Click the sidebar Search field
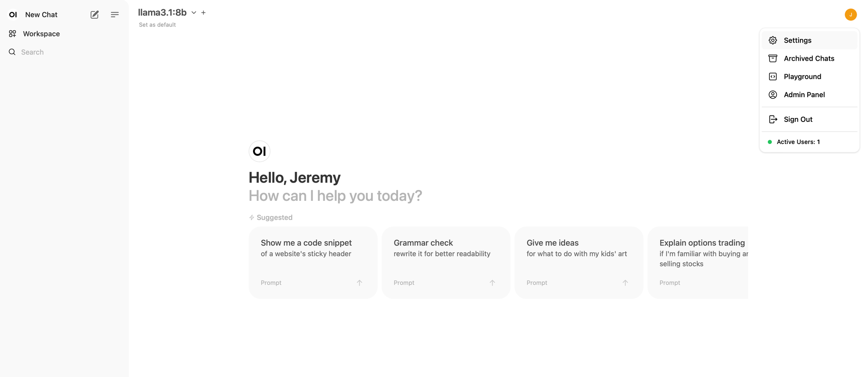Screen dimensions: 868x377 point(33,52)
